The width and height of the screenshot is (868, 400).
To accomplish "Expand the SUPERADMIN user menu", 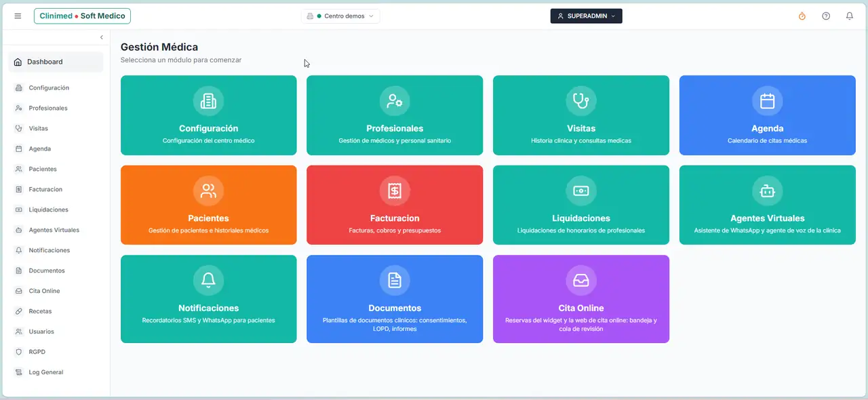I will click(586, 16).
